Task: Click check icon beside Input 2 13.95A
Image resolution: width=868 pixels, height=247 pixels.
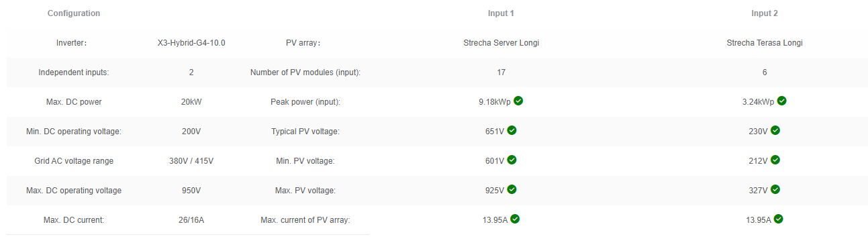Action: 779,219
